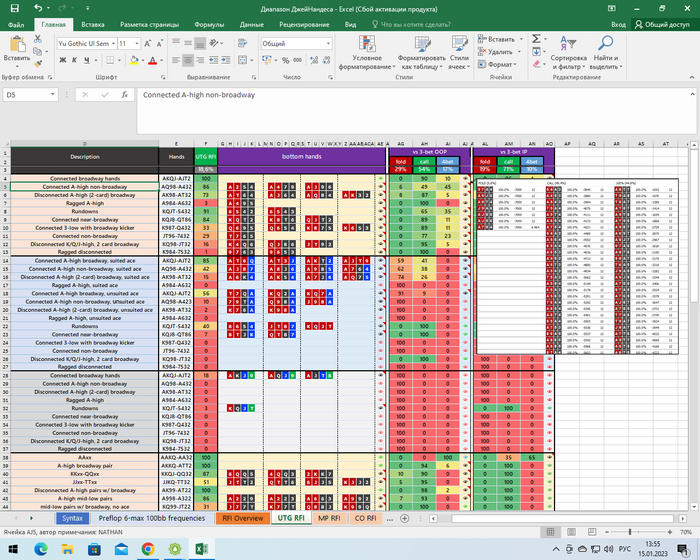Decrease font size with the smaller A icon
The width and height of the screenshot is (700, 560).
159,43
